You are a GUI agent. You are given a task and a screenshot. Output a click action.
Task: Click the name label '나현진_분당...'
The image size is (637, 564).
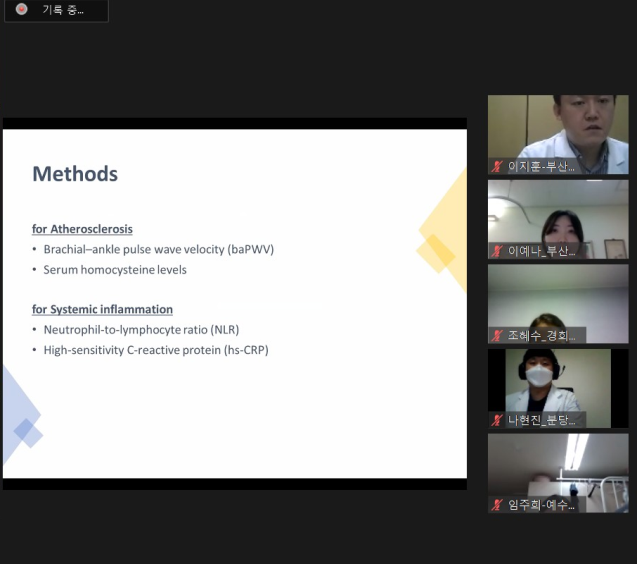pyautogui.click(x=542, y=420)
